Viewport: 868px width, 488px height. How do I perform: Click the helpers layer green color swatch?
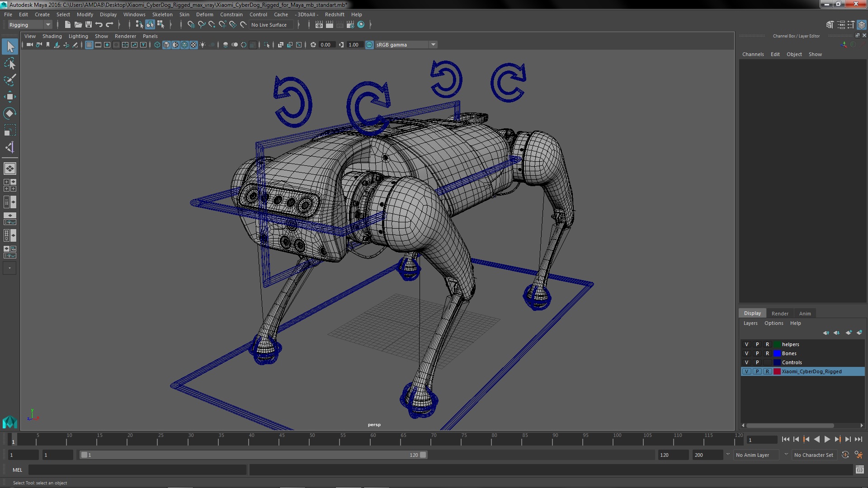777,344
